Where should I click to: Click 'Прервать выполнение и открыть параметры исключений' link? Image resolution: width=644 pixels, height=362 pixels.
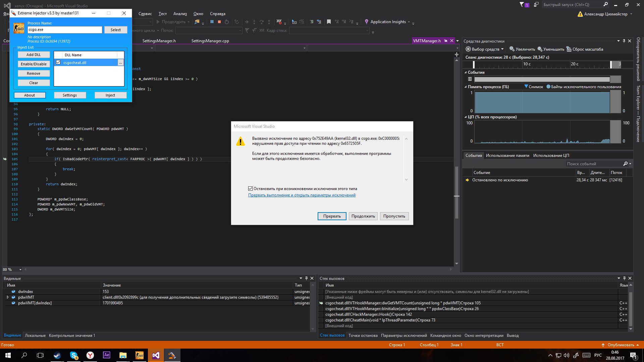302,195
